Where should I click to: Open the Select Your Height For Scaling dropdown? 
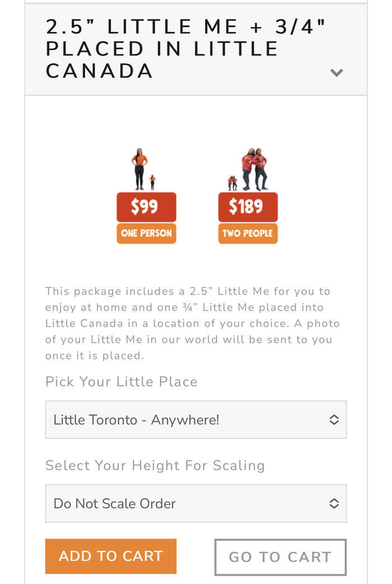(x=196, y=503)
